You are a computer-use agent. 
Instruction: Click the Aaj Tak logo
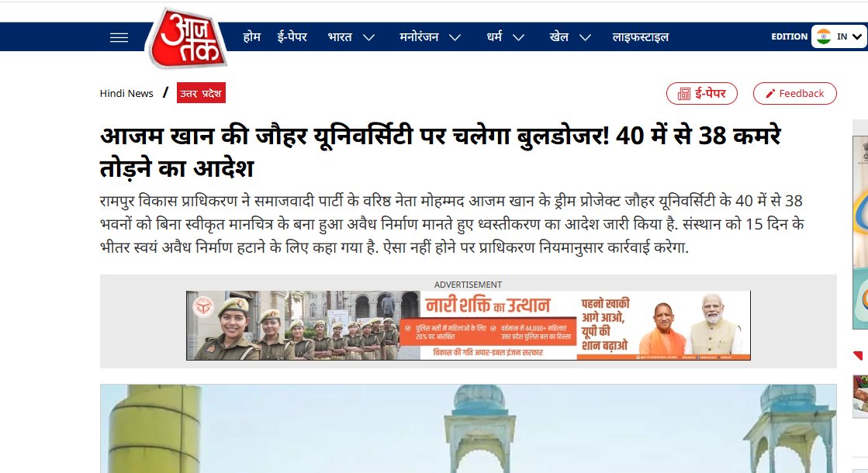coord(186,38)
